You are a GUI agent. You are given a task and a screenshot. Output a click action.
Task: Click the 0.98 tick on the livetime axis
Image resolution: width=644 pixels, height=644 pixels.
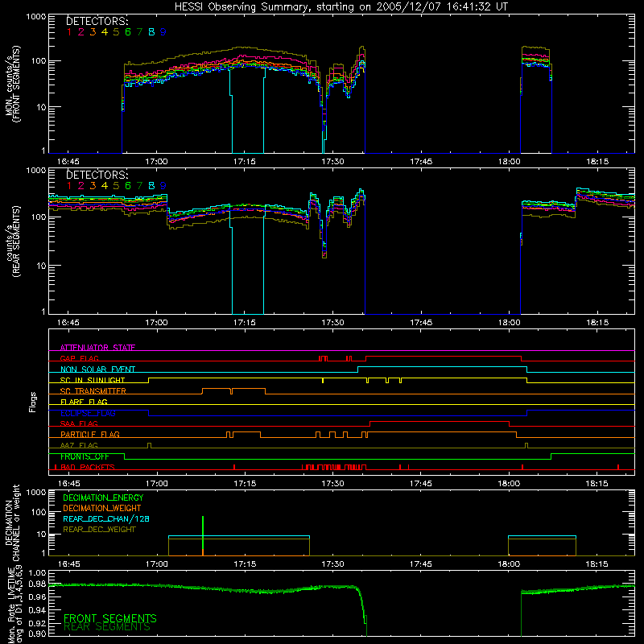(x=38, y=584)
